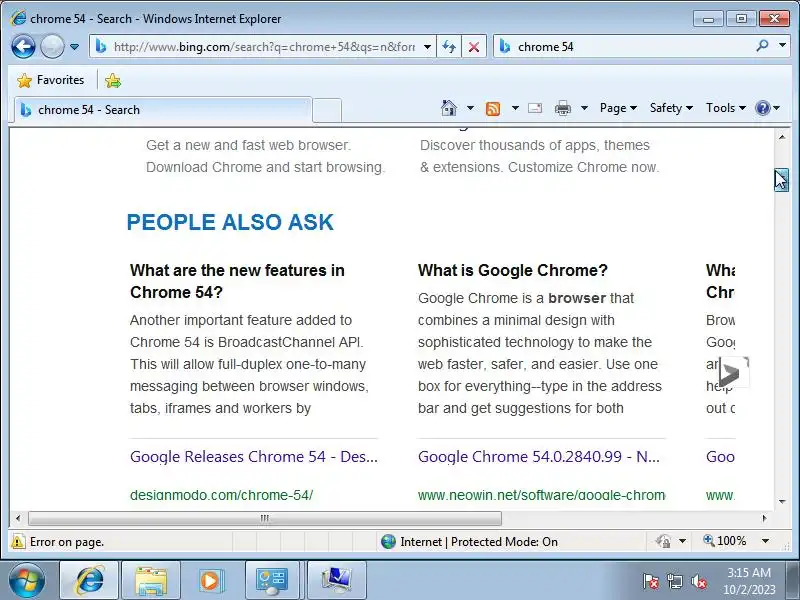Open the recent pages dropdown arrow
The image size is (800, 600).
(74, 47)
